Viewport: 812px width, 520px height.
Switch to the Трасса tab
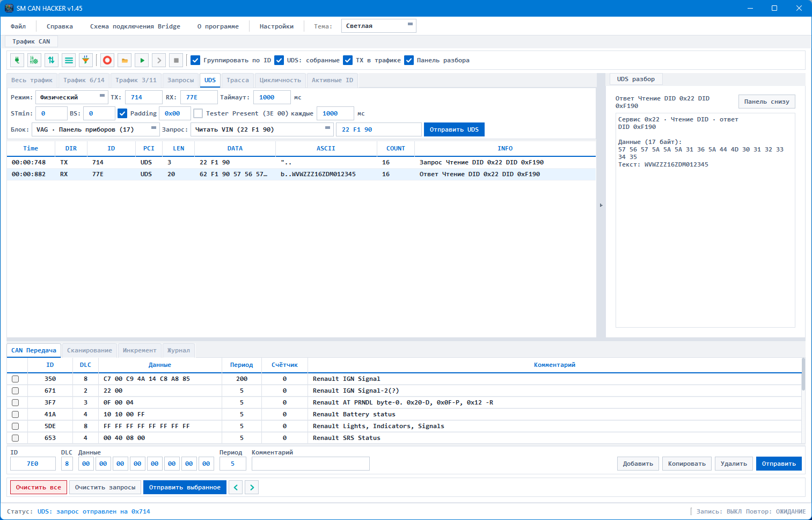(238, 80)
